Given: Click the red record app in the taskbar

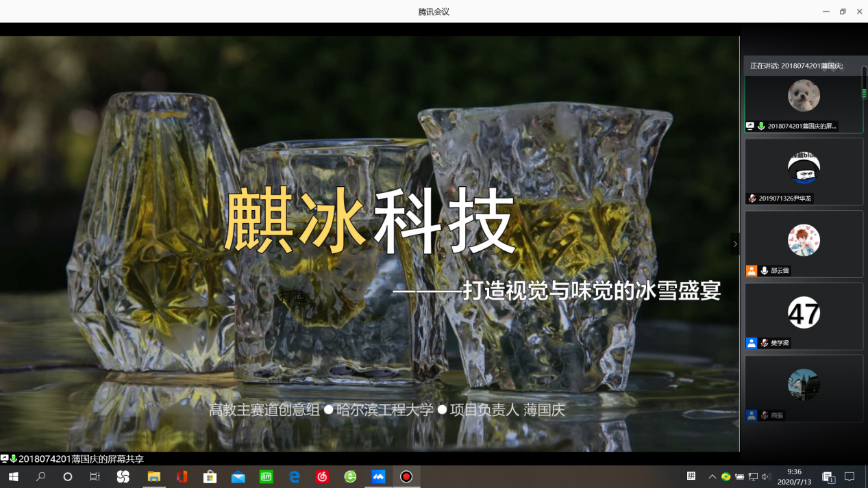Looking at the screenshot, I should point(406,476).
